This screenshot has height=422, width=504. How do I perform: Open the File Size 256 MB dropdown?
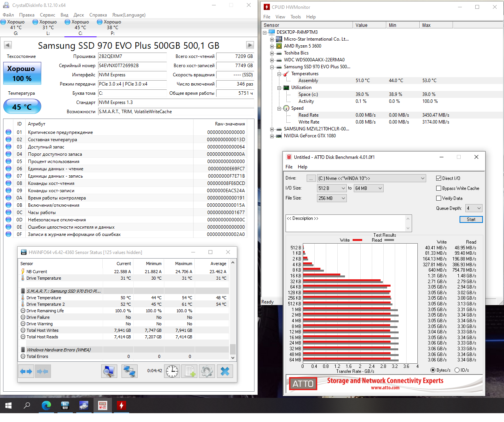(x=332, y=198)
